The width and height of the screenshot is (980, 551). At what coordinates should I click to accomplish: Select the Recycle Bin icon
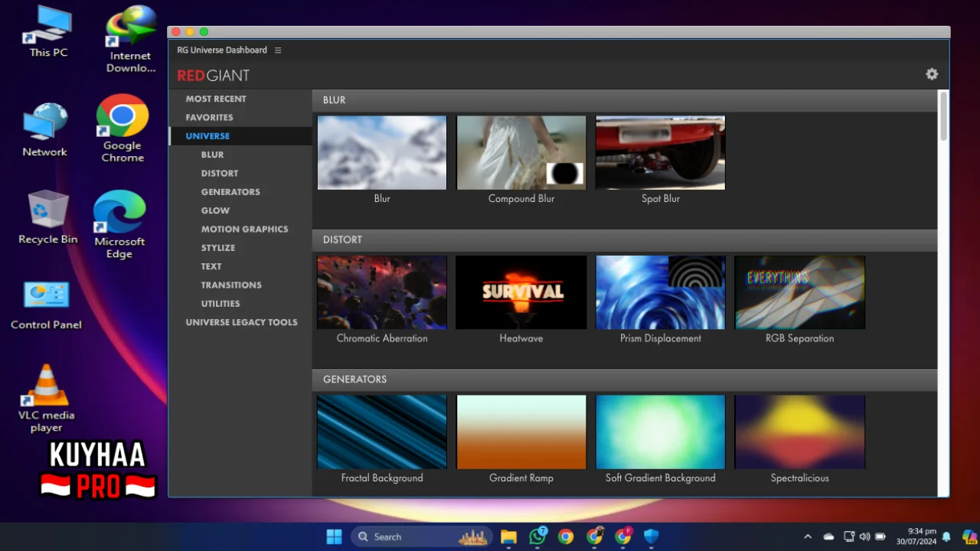pyautogui.click(x=47, y=218)
